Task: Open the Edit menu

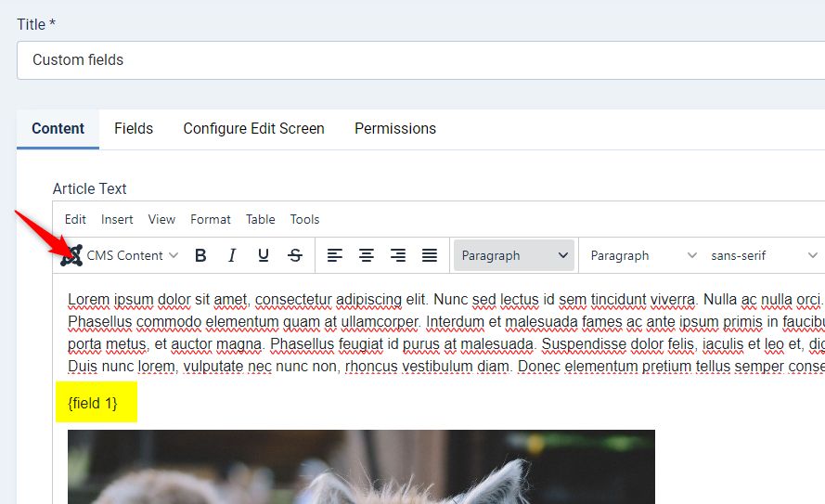Action: pos(75,219)
